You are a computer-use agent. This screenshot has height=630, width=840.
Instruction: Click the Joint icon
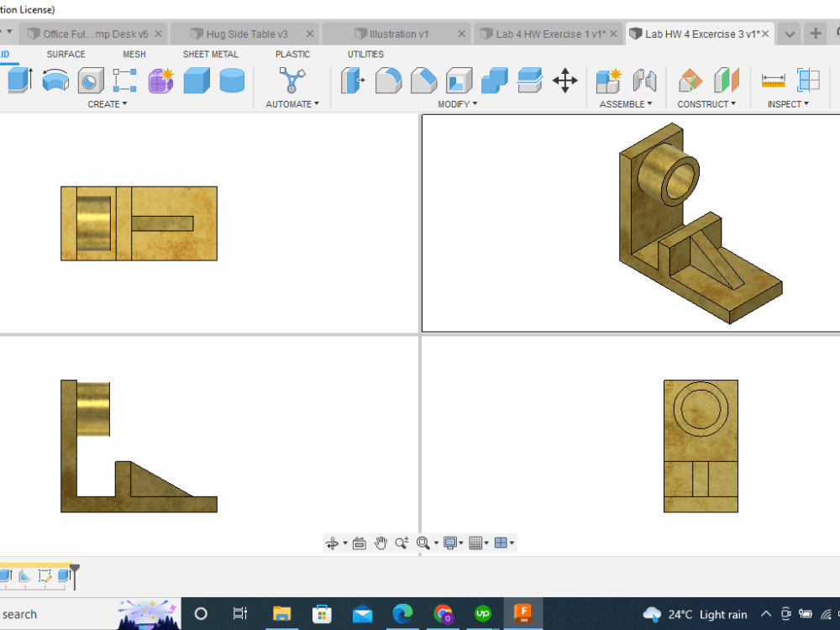644,81
